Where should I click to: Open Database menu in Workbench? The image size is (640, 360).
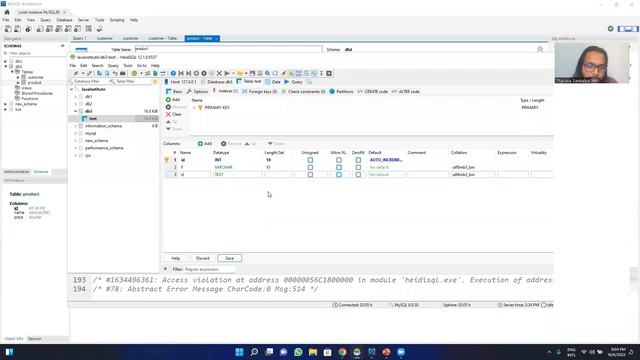click(64, 20)
